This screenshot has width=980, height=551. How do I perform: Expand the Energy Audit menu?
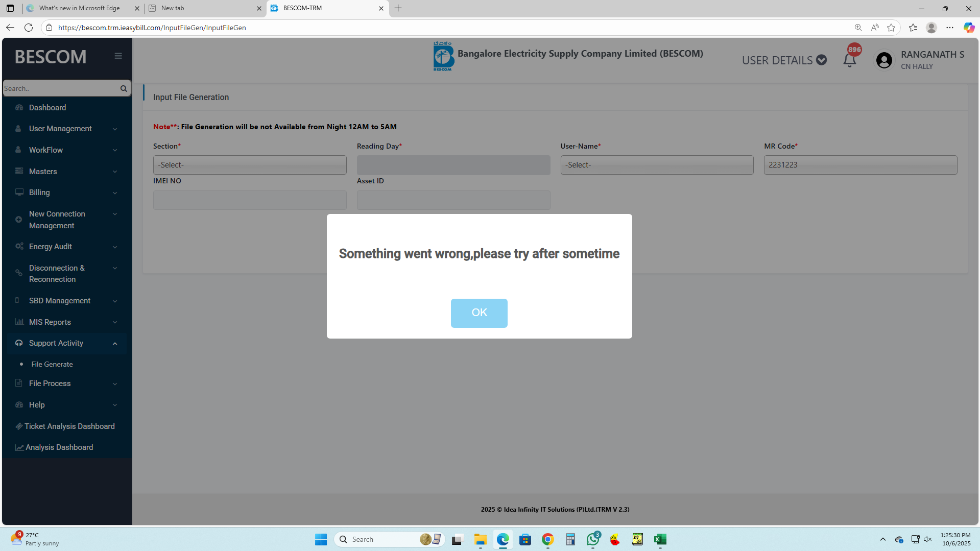(x=67, y=247)
